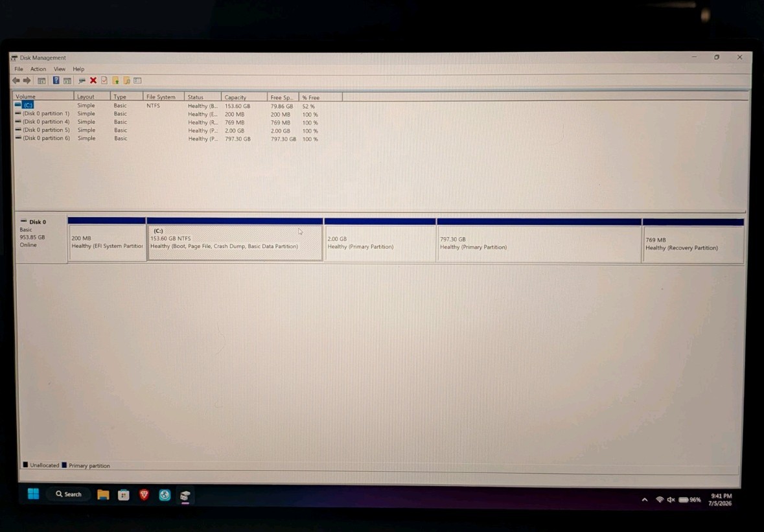Click the 52 % free cell
The height and width of the screenshot is (532, 764).
308,106
